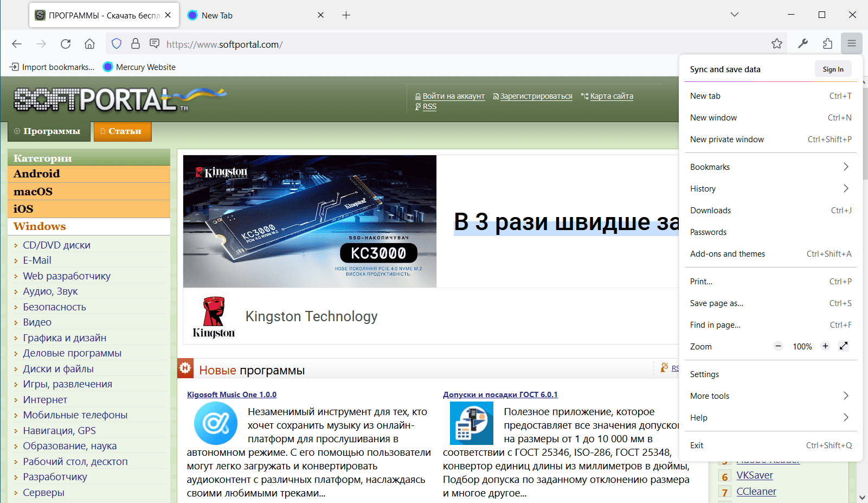The height and width of the screenshot is (503, 868).
Task: Select the iOS category
Action: 89,209
